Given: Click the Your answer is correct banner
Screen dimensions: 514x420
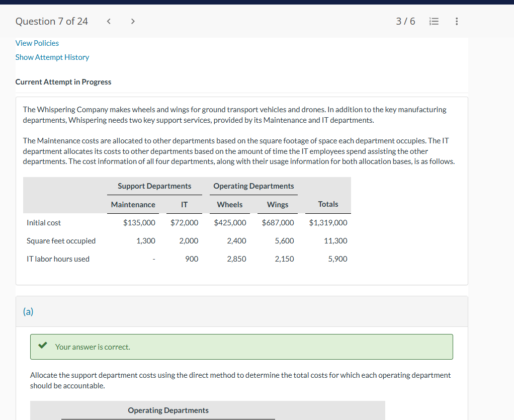Looking at the screenshot, I should pyautogui.click(x=241, y=347).
